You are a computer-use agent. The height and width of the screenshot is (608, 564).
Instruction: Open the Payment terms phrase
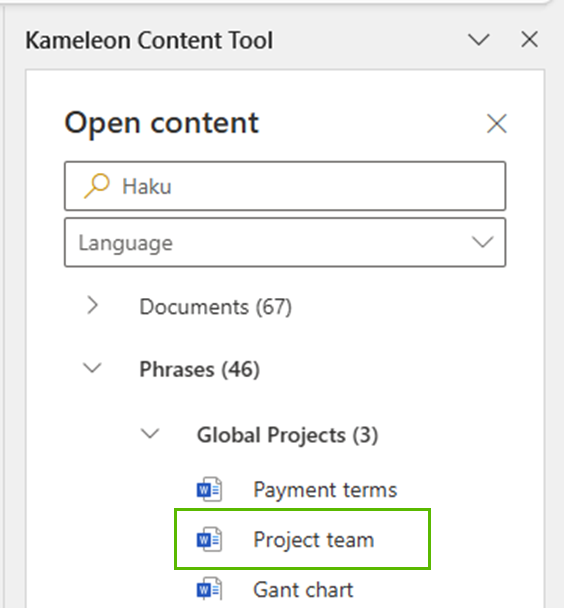tap(325, 490)
